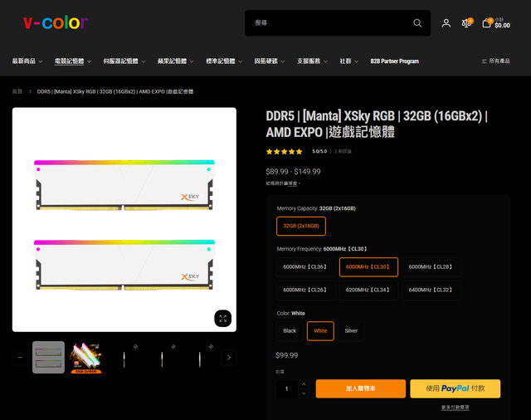Viewport: 531px width, 420px height.
Task: Decrease quantity with down arrow
Action: 304,393
